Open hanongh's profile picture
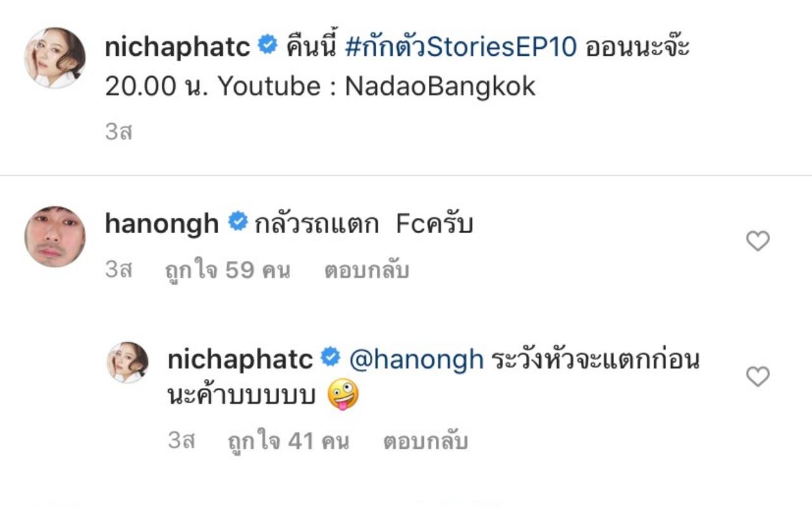Viewport: 812px width, 508px height. (x=55, y=236)
